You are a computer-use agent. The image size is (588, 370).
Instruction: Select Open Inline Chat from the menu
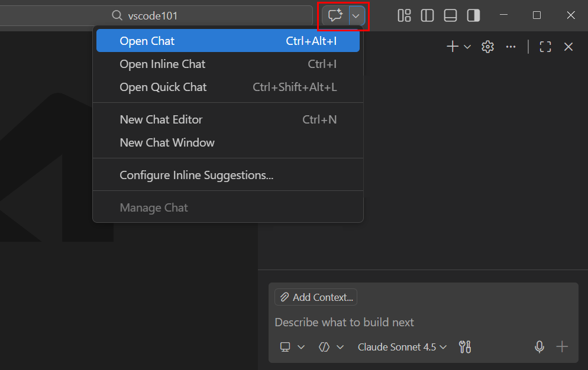[x=162, y=64]
